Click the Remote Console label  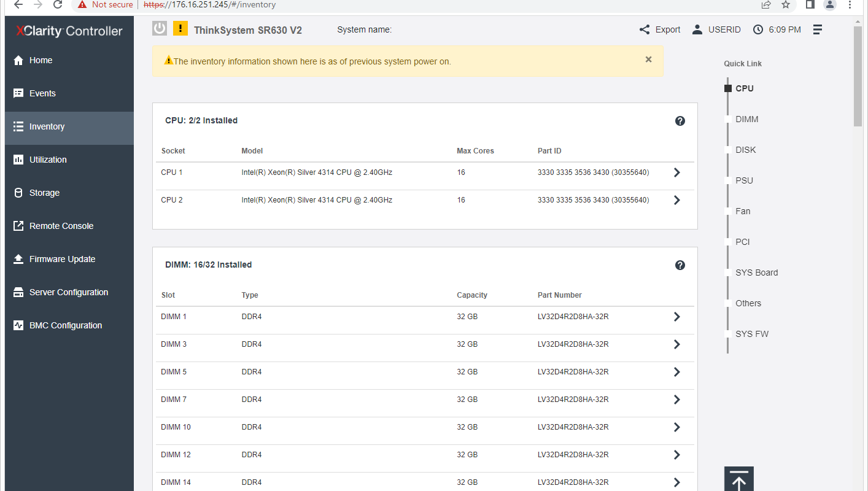point(61,226)
